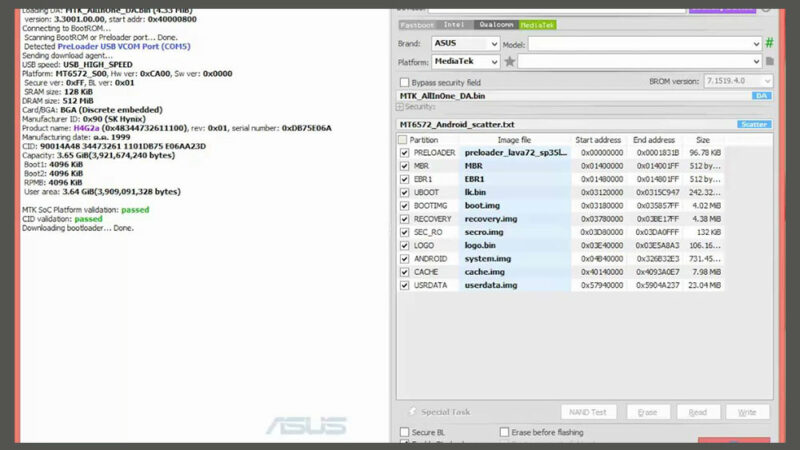Click start address 0x04B40000 of ANDROID row
Viewport: 800px width, 450px height.
(x=602, y=259)
